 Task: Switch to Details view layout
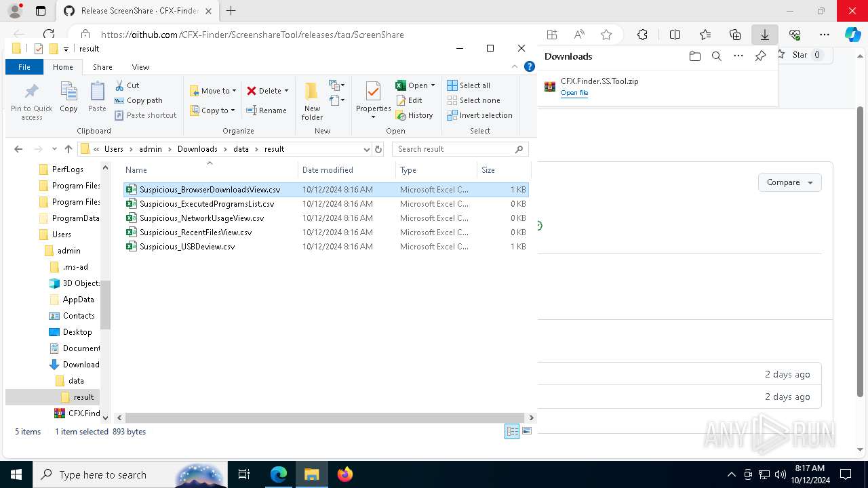[x=512, y=432]
